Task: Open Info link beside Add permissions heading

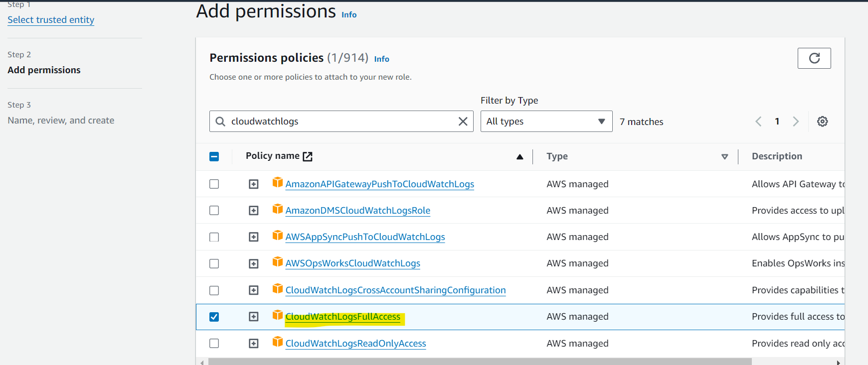Action: [349, 15]
